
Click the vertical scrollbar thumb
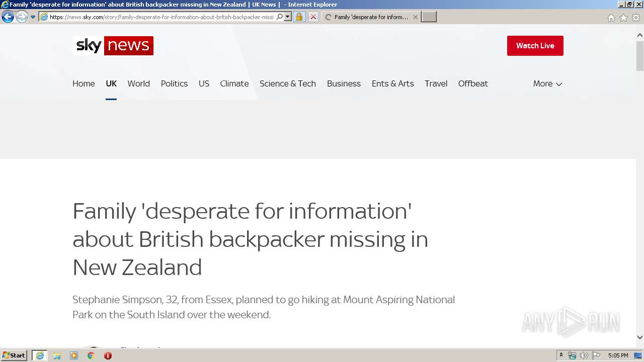(x=640, y=55)
